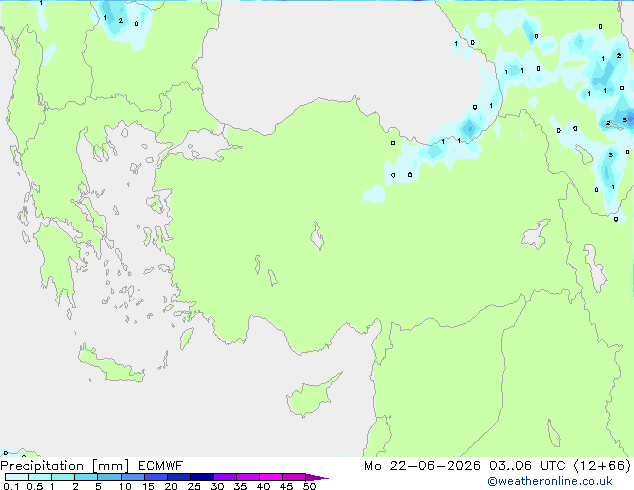Click the Crete island on the map

pyautogui.click(x=109, y=366)
